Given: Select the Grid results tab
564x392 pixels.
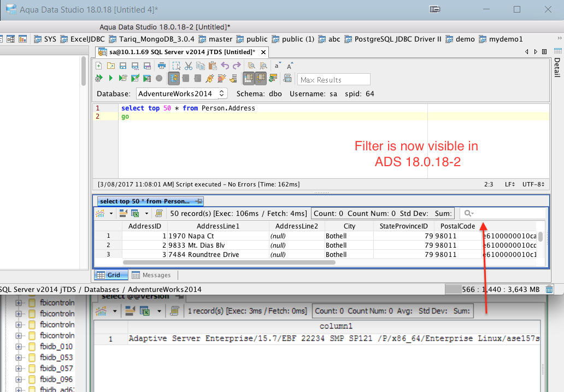Looking at the screenshot, I should tap(111, 275).
